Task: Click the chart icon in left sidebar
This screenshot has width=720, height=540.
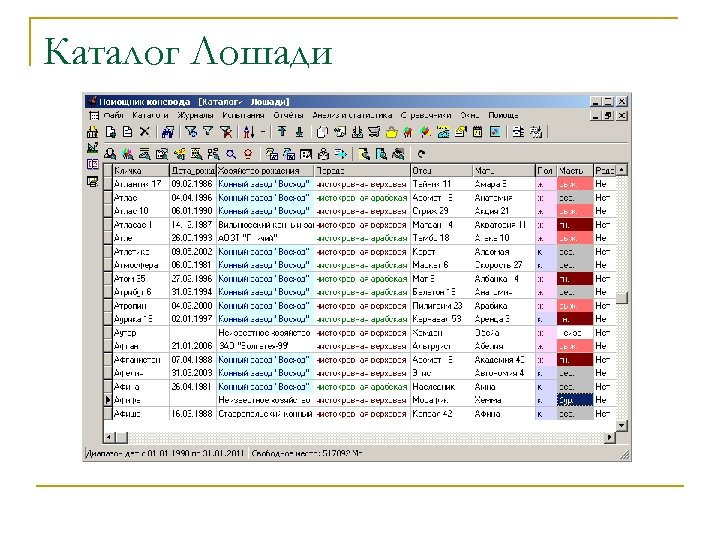Action: tap(92, 148)
